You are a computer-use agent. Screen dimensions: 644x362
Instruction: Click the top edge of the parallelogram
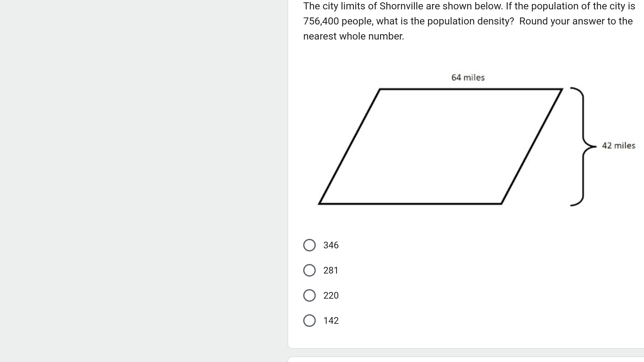pyautogui.click(x=470, y=88)
